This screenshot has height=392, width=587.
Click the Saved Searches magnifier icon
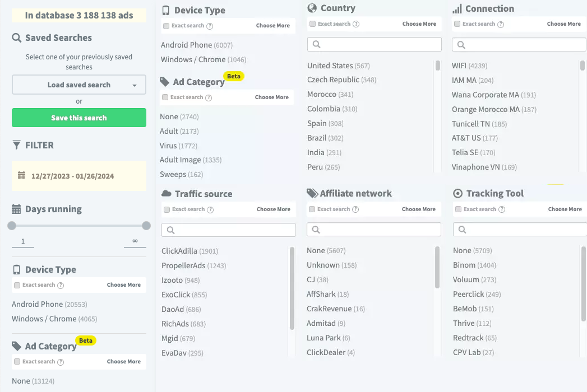[16, 38]
